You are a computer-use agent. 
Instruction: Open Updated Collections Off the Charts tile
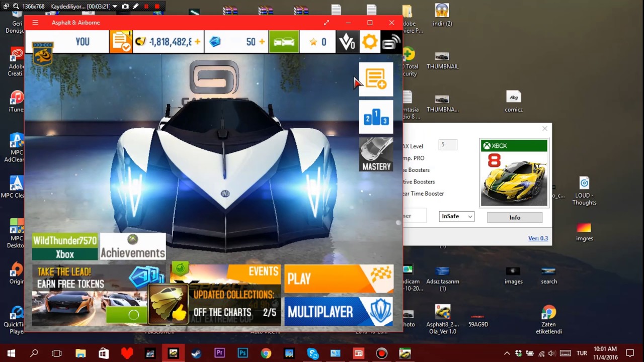click(x=215, y=304)
